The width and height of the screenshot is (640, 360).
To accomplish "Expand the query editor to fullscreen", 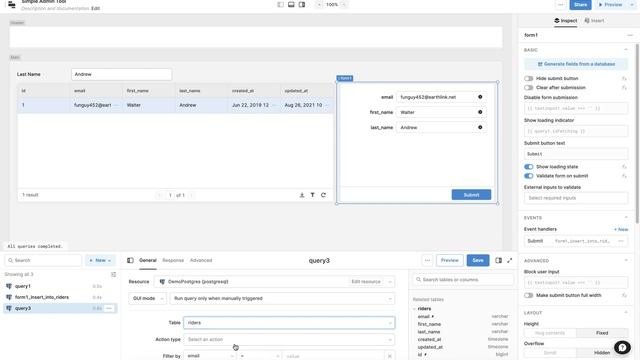I will [x=510, y=260].
